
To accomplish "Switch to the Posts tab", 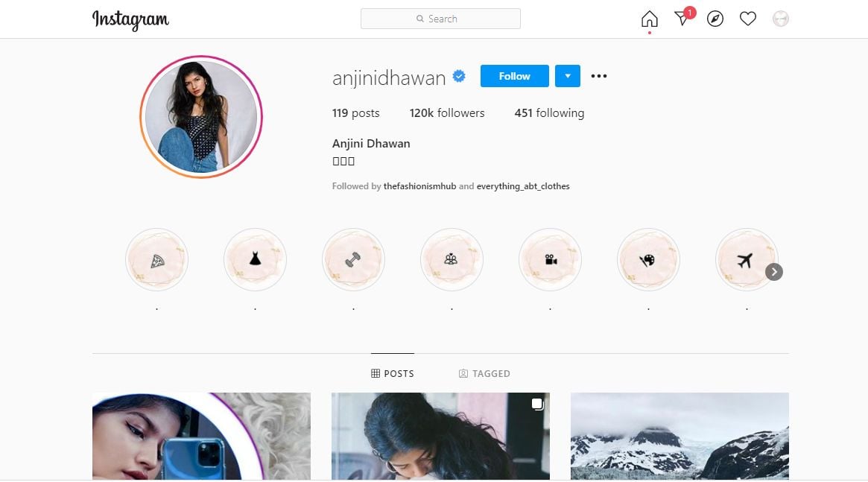I will click(393, 373).
